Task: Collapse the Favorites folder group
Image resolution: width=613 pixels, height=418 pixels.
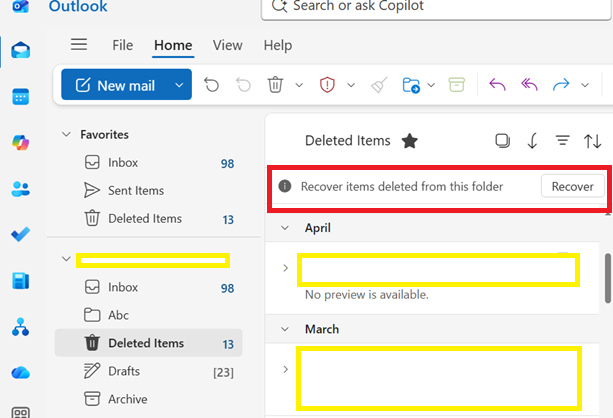Action: (66, 135)
